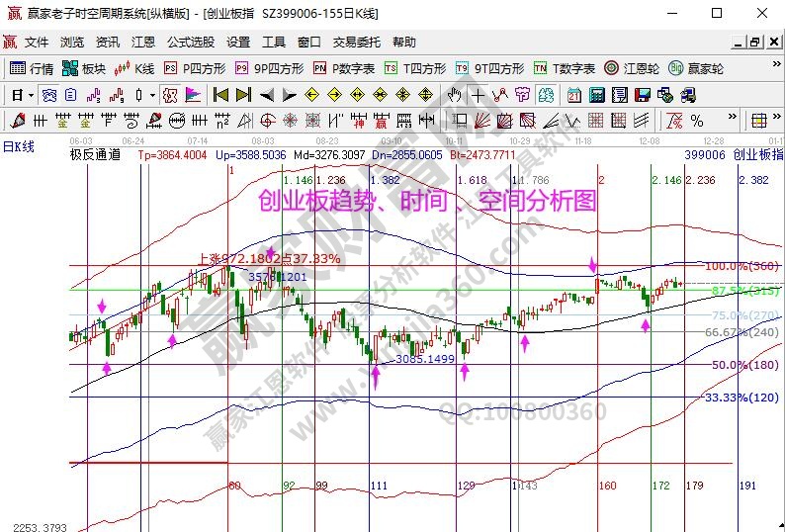785x532 pixels.
Task: Jump to first bar with green skip-back icon
Action: click(220, 95)
